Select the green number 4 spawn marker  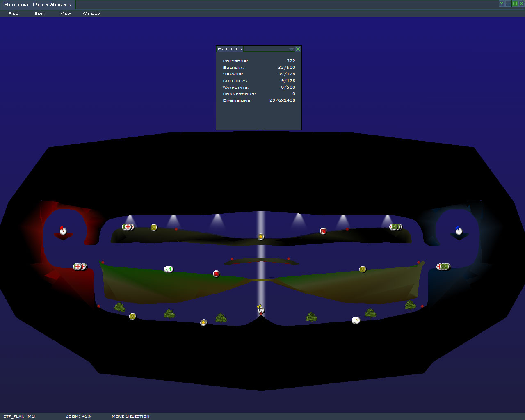(169, 269)
